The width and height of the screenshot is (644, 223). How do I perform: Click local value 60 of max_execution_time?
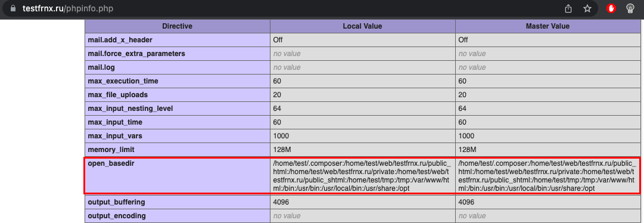tap(277, 81)
